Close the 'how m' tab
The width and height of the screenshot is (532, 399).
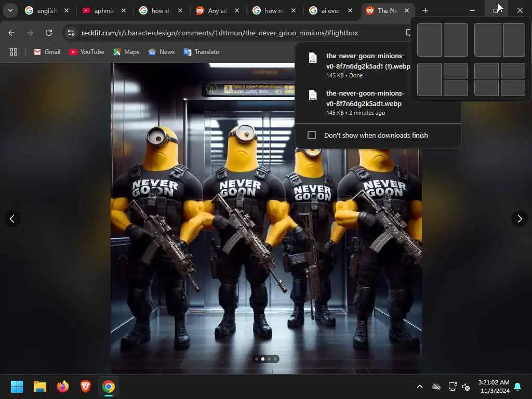pos(294,11)
